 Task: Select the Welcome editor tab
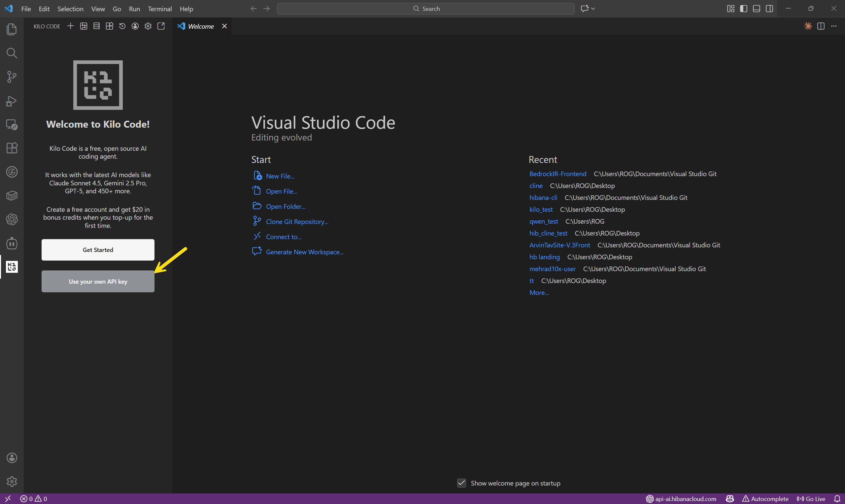point(201,26)
